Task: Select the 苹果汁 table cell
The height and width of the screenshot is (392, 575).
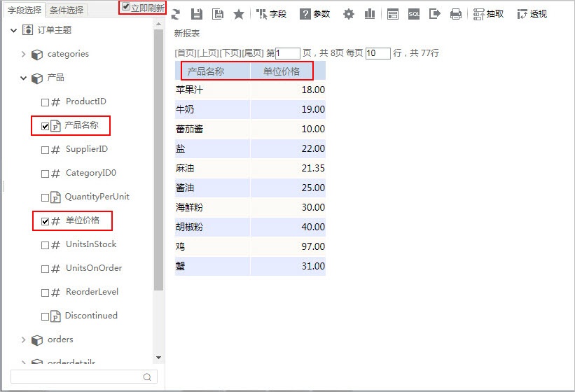Action: pos(212,90)
